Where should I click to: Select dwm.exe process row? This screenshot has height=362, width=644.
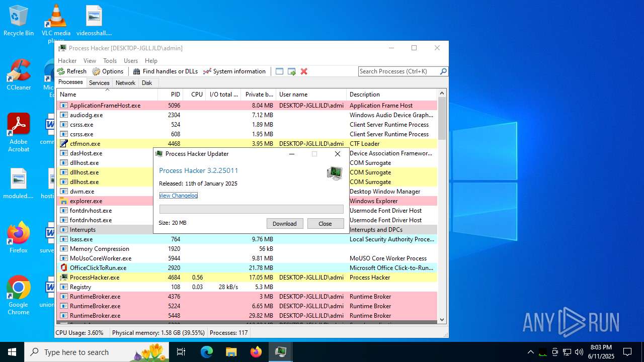tap(247, 192)
